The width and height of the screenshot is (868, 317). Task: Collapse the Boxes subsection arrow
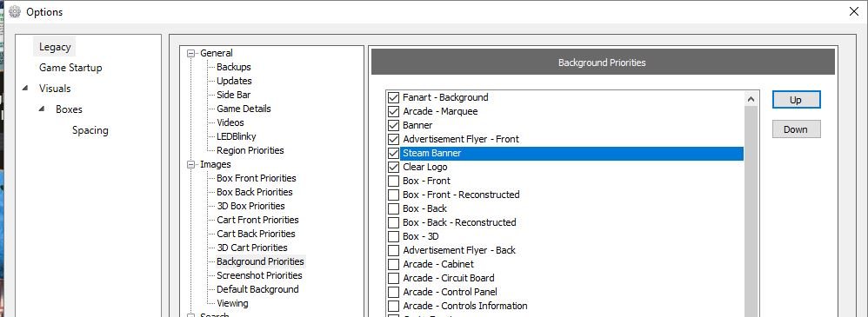pyautogui.click(x=42, y=109)
